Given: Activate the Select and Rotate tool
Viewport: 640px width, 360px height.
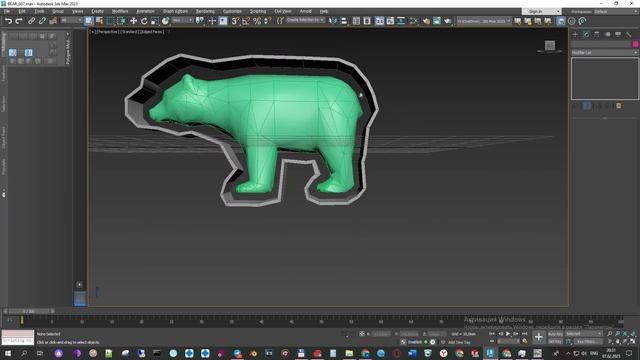Looking at the screenshot, I should [144, 21].
